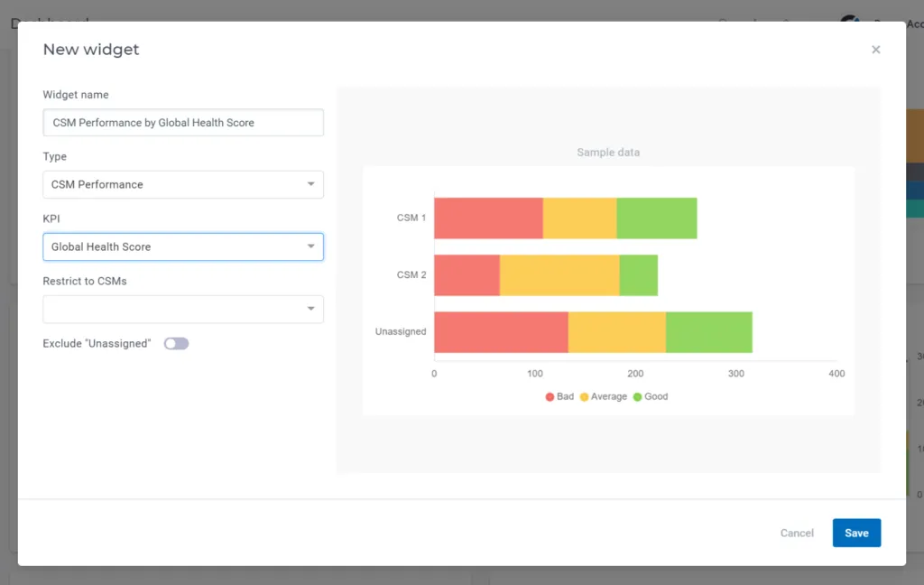Click the green Good segment of CSM 2

click(x=639, y=275)
